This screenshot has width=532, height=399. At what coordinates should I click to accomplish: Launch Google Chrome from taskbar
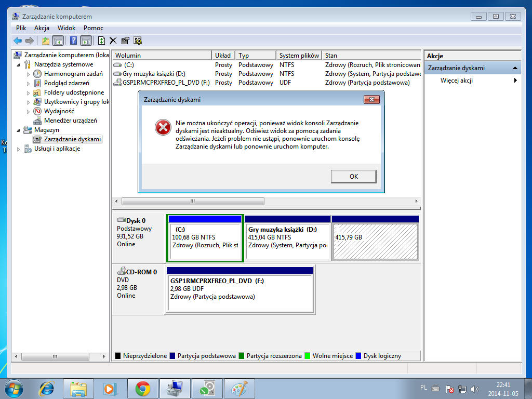tap(142, 389)
